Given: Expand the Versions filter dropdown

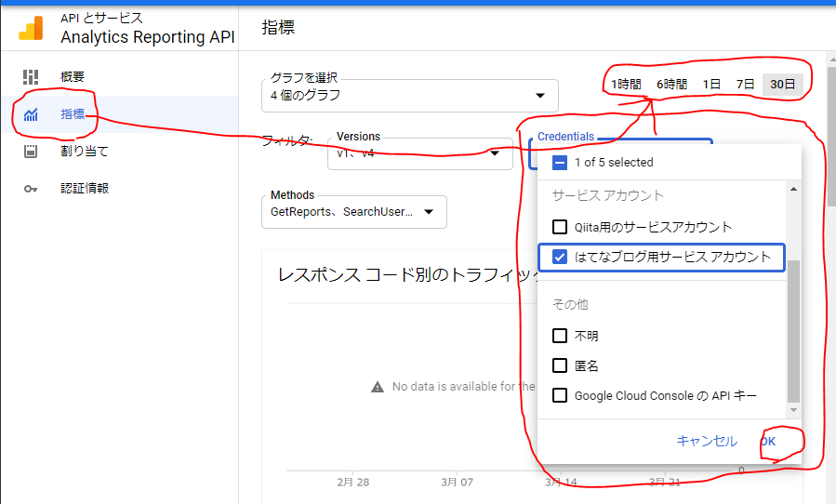Looking at the screenshot, I should (x=420, y=153).
